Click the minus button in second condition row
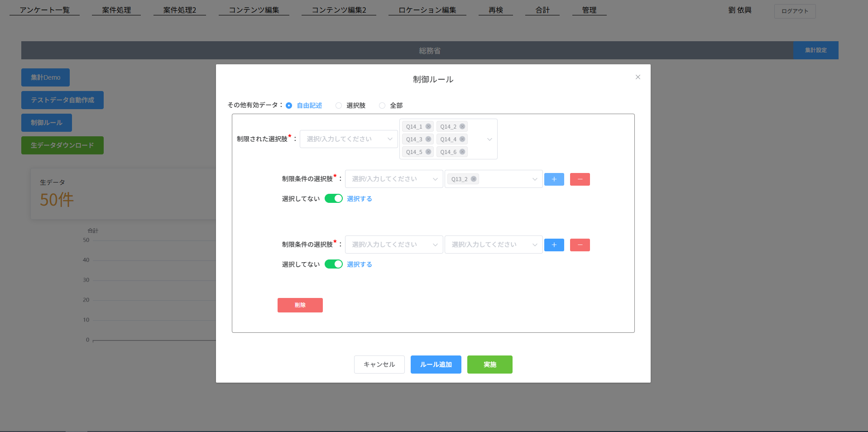This screenshot has width=868, height=432. pos(580,245)
